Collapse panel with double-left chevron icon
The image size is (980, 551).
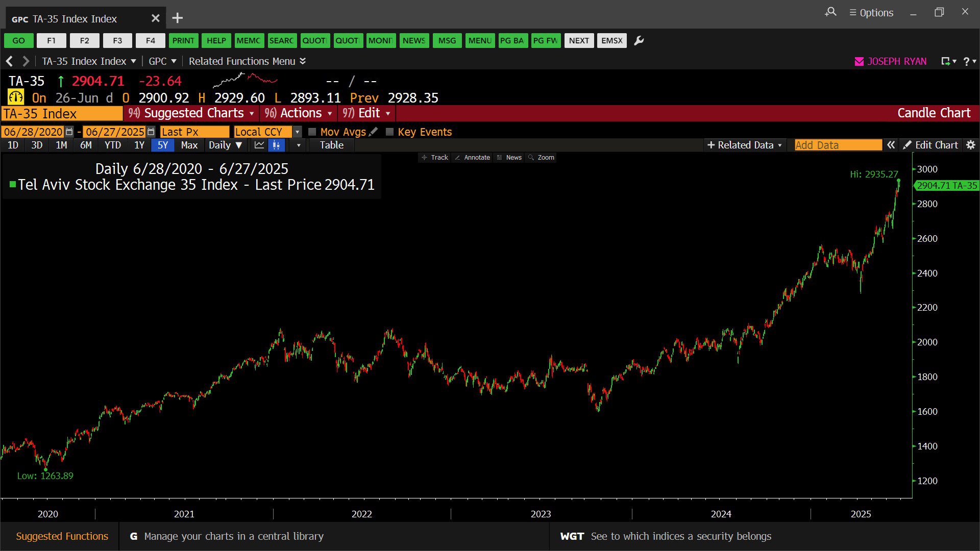[x=891, y=145]
